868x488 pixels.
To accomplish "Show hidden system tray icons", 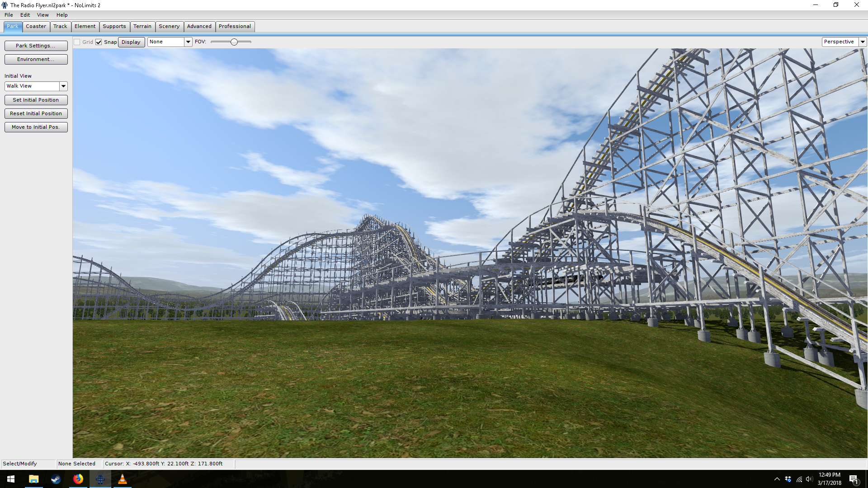I will coord(777,479).
